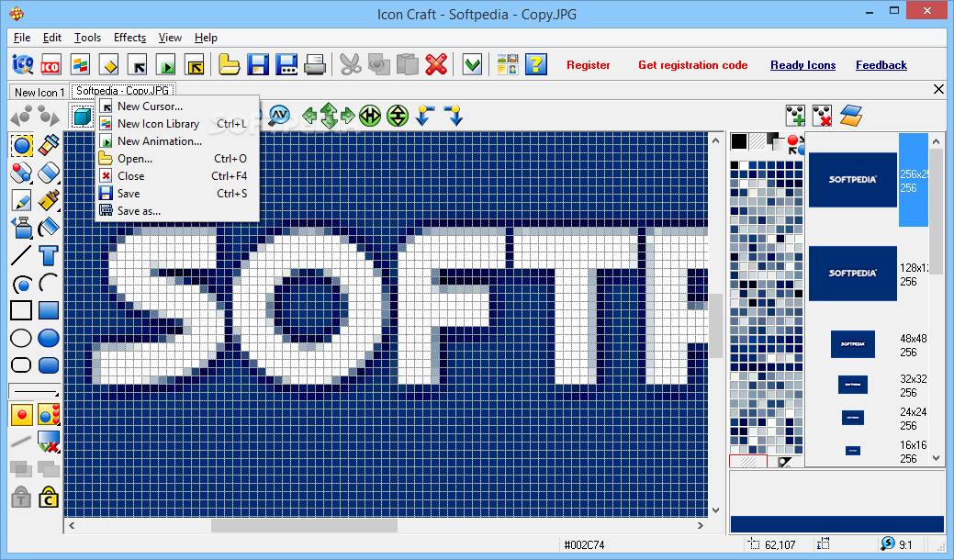This screenshot has width=954, height=560.
Task: Click the New Animation toolbar icon with green play
Action: 167,64
